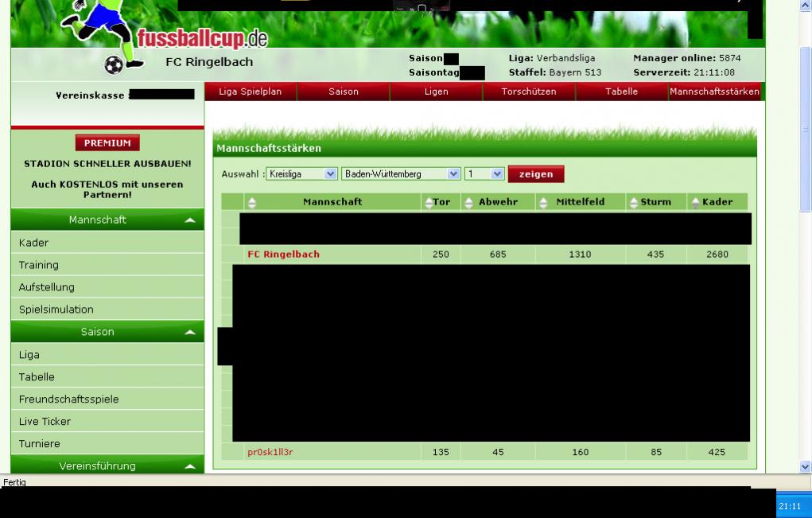Image resolution: width=812 pixels, height=518 pixels.
Task: Open the Baden-Württemberg region dropdown
Action: click(x=401, y=174)
